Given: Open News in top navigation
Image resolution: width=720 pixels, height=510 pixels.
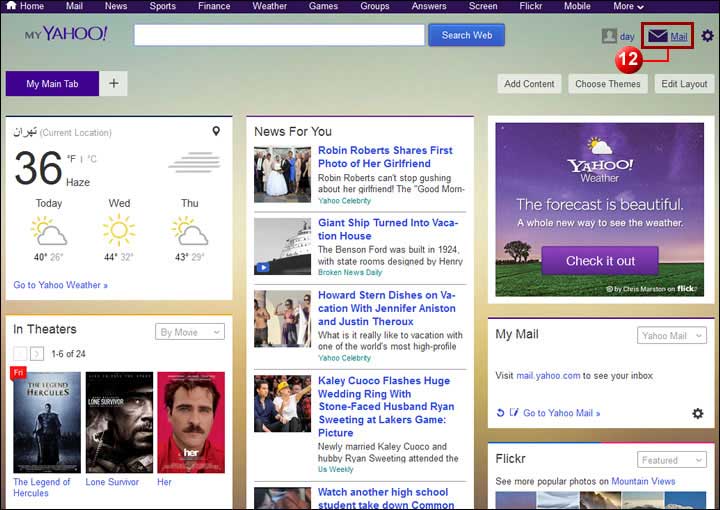Looking at the screenshot, I should [x=116, y=6].
